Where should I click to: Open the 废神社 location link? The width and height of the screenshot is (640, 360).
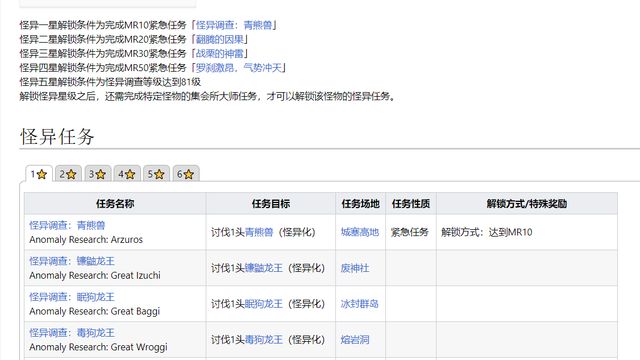pos(355,268)
